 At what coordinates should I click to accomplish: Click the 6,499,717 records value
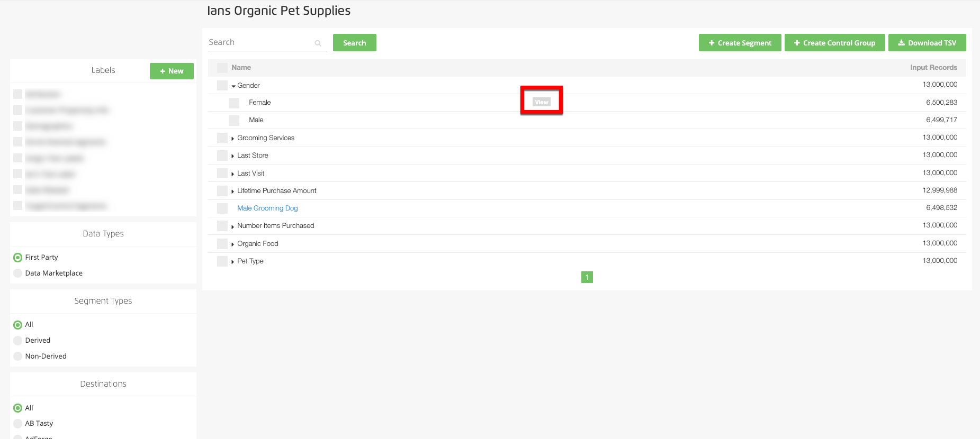[x=941, y=120]
